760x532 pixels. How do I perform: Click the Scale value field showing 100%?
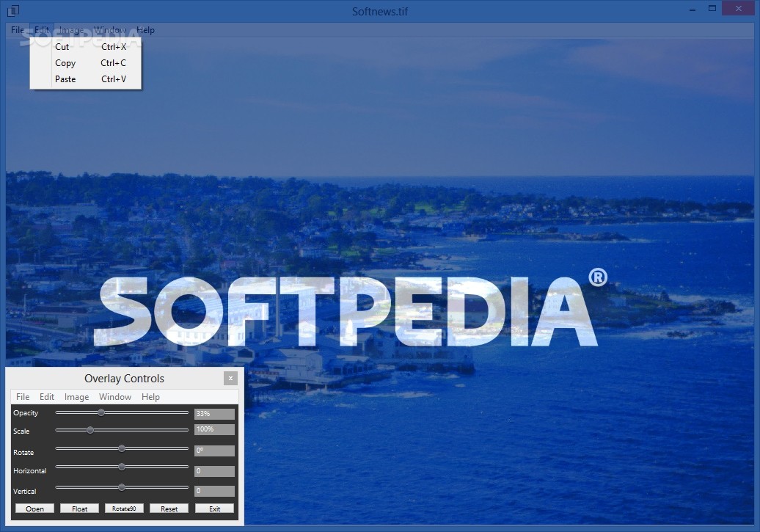click(215, 430)
